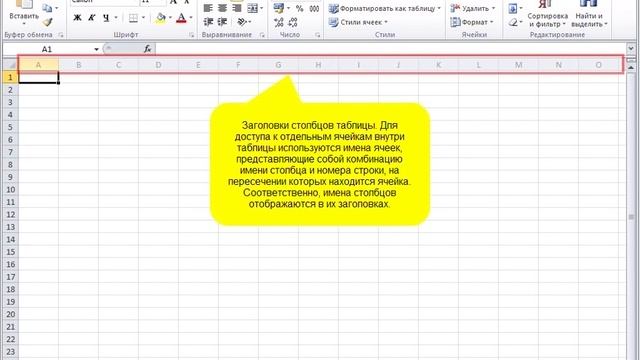Click the vertical scrollbar up arrow
Viewport: 640px width, 360px height.
point(631,67)
